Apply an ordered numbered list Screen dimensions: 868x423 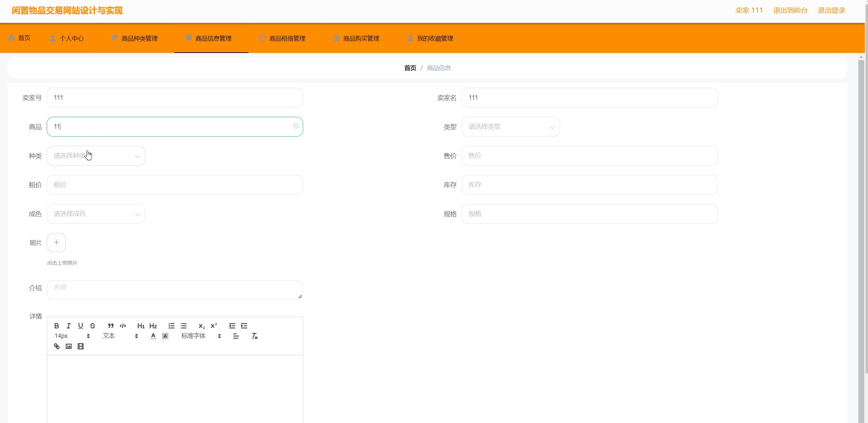pyautogui.click(x=172, y=326)
